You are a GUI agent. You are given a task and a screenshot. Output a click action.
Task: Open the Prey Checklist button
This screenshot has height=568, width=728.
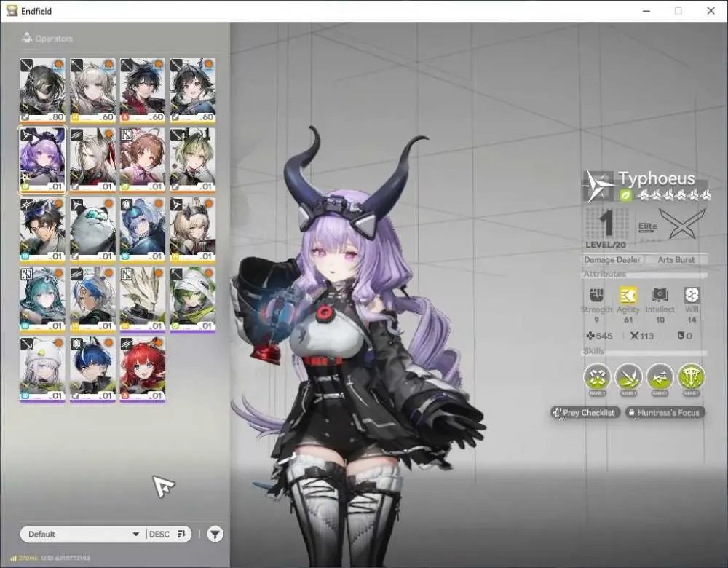585,412
